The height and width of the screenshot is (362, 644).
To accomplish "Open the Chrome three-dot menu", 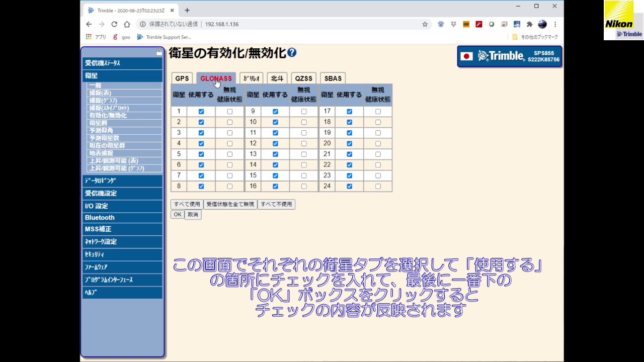I will coord(555,24).
